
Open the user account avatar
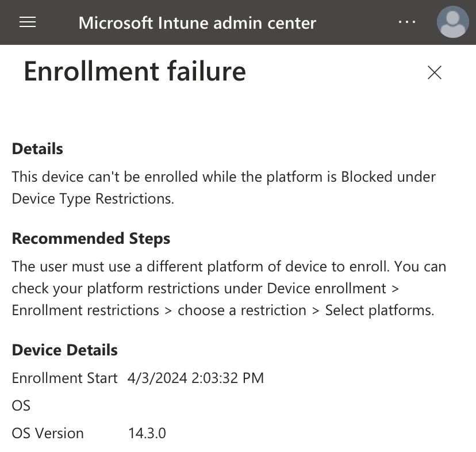[452, 22]
